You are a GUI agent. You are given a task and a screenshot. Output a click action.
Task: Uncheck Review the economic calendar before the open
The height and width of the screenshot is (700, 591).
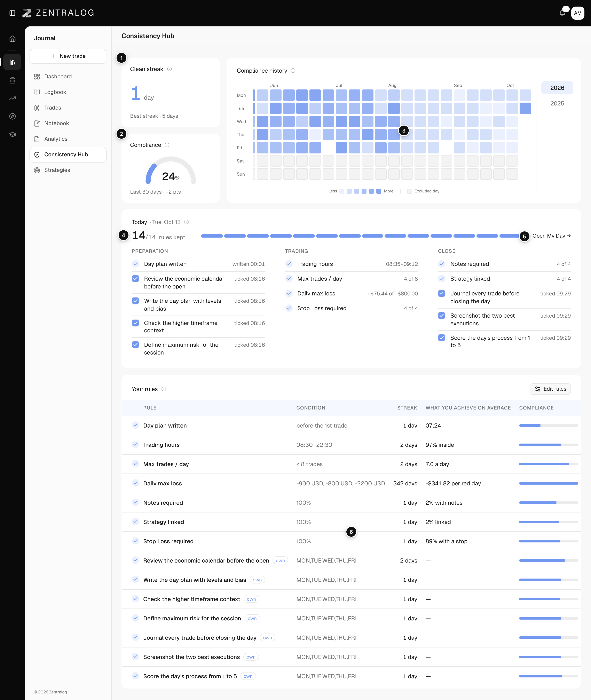(135, 278)
